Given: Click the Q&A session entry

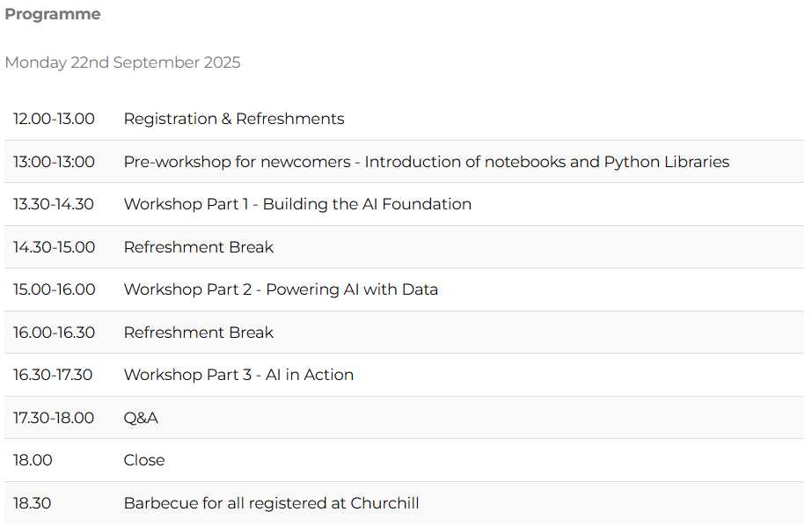Looking at the screenshot, I should (141, 418).
